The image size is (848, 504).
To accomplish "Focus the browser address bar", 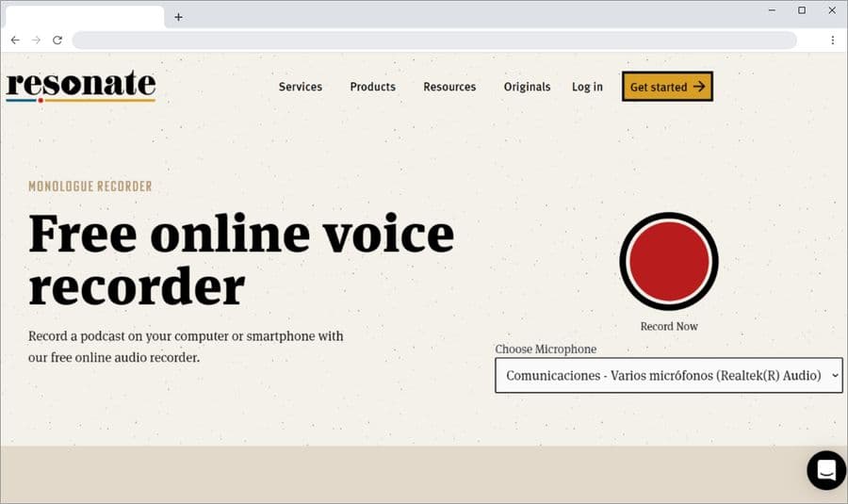I will point(434,40).
